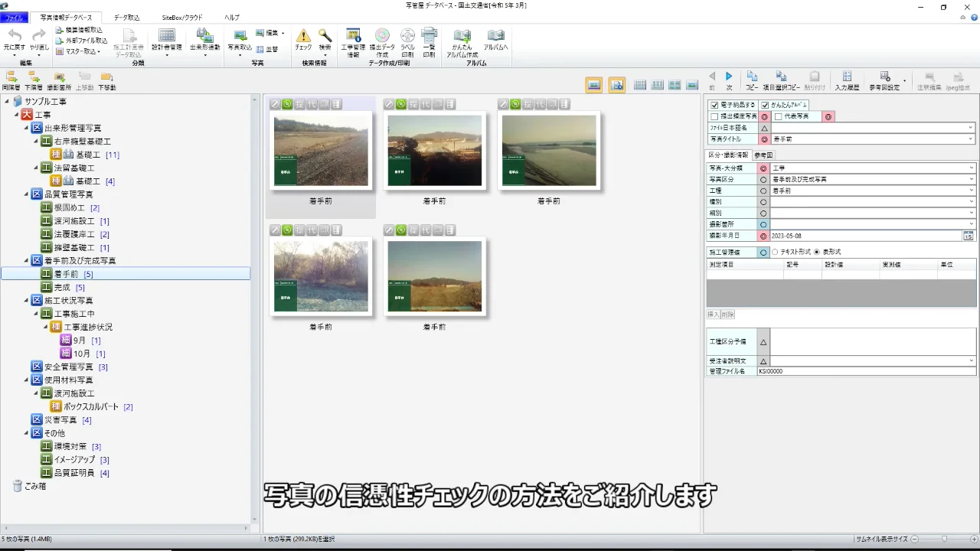Select the 表形式 radio button
The height and width of the screenshot is (551, 980).
[817, 252]
